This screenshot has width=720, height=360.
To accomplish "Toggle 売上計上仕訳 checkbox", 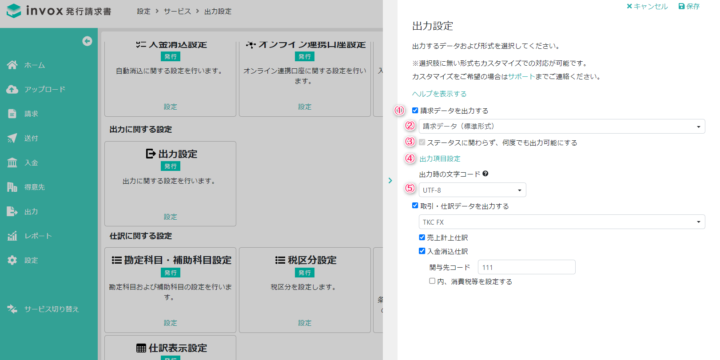I will click(422, 237).
